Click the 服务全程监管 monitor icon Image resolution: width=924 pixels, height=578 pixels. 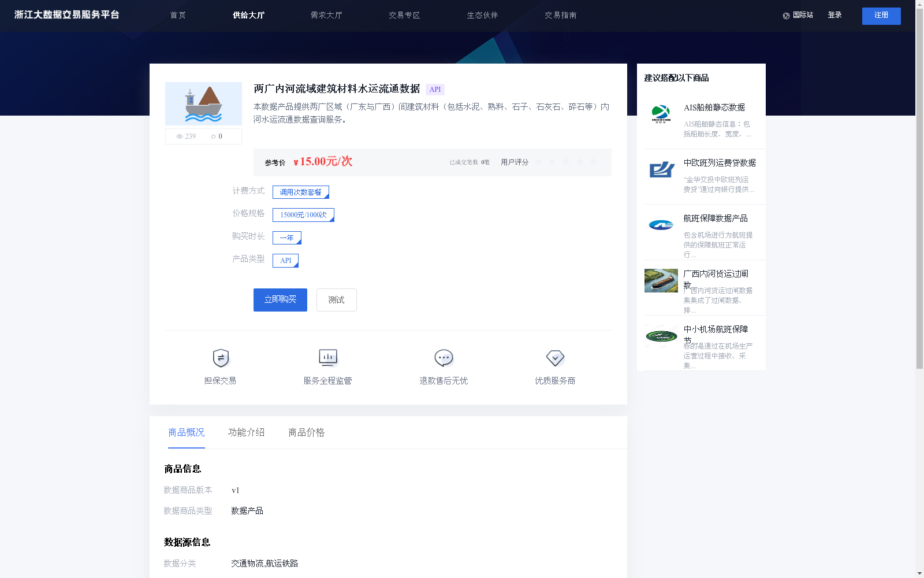click(x=328, y=358)
